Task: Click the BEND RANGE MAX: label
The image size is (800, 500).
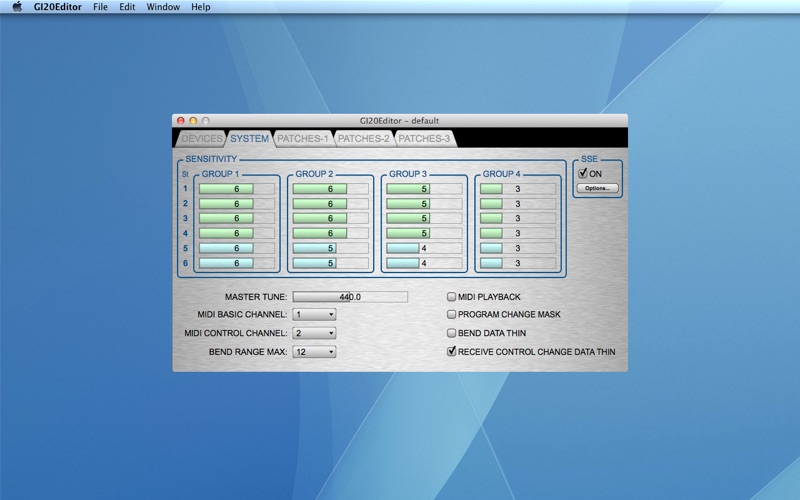Action: pos(248,352)
